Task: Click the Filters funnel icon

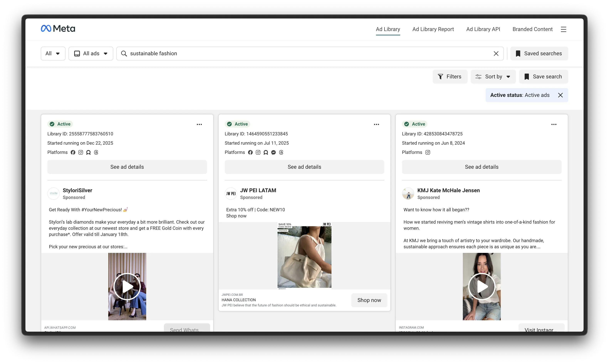Action: (x=441, y=76)
